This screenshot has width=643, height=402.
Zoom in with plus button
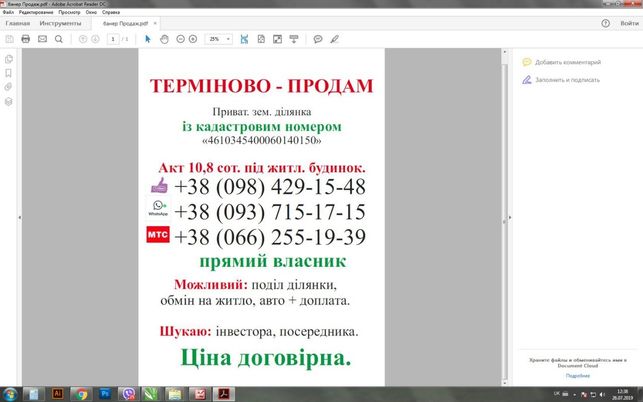click(193, 39)
